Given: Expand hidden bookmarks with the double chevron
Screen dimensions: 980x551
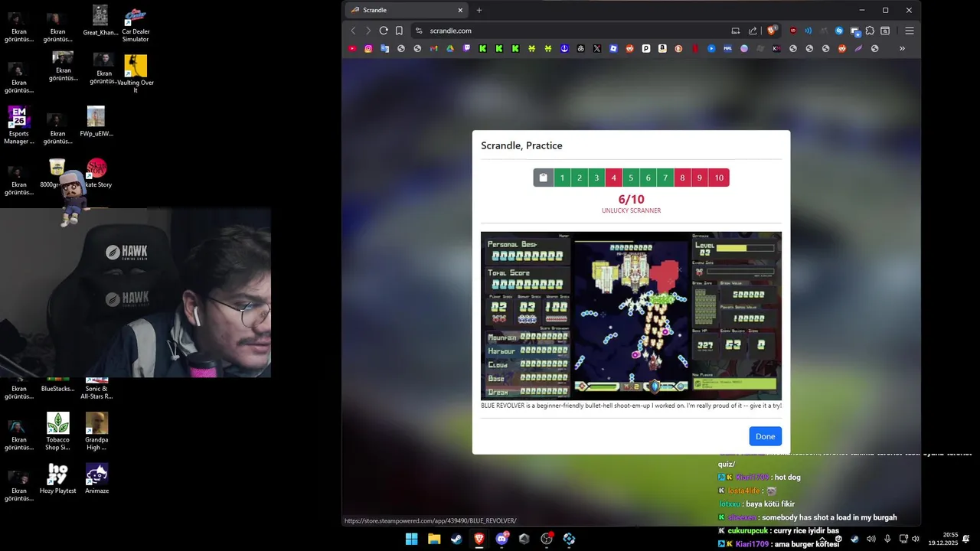Looking at the screenshot, I should click(902, 48).
